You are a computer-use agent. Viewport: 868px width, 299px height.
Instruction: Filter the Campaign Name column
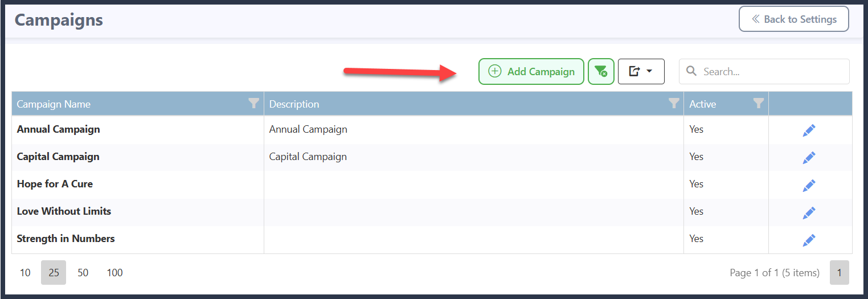[254, 104]
